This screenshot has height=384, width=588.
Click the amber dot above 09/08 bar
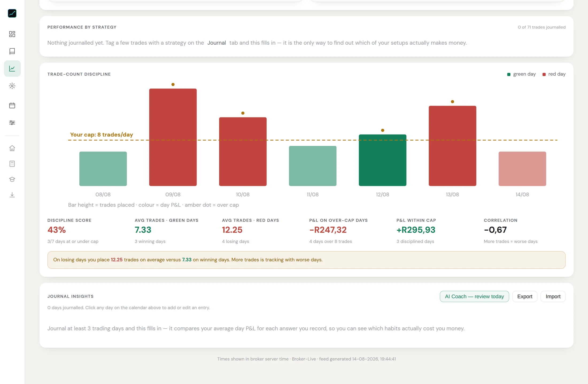[173, 84]
